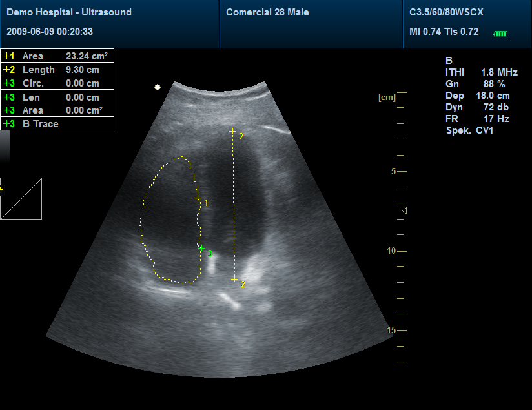The image size is (532, 410).
Task: Click the white probe orientation marker dot
Action: (x=157, y=87)
